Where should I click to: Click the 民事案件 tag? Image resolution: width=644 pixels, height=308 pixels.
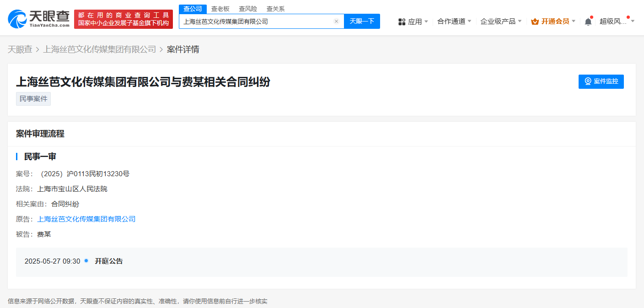point(33,99)
